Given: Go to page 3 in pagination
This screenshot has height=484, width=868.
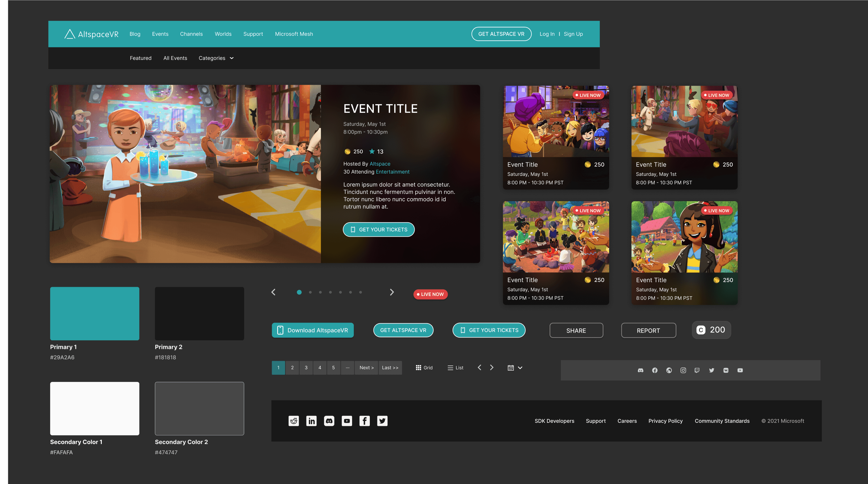Looking at the screenshot, I should click(306, 368).
